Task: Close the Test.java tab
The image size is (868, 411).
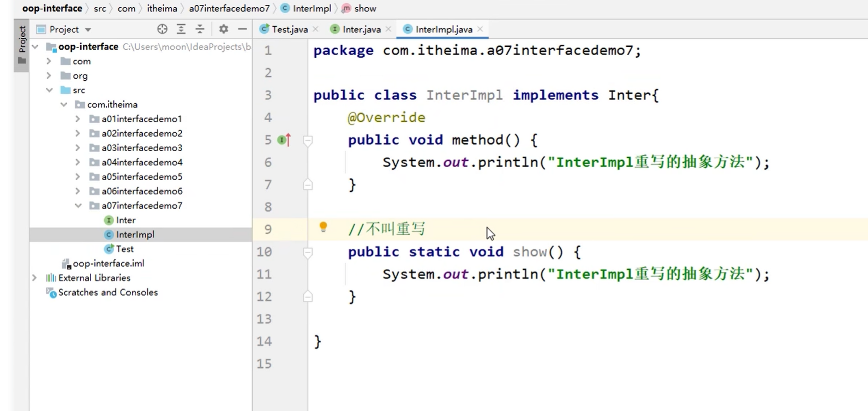Action: point(315,29)
